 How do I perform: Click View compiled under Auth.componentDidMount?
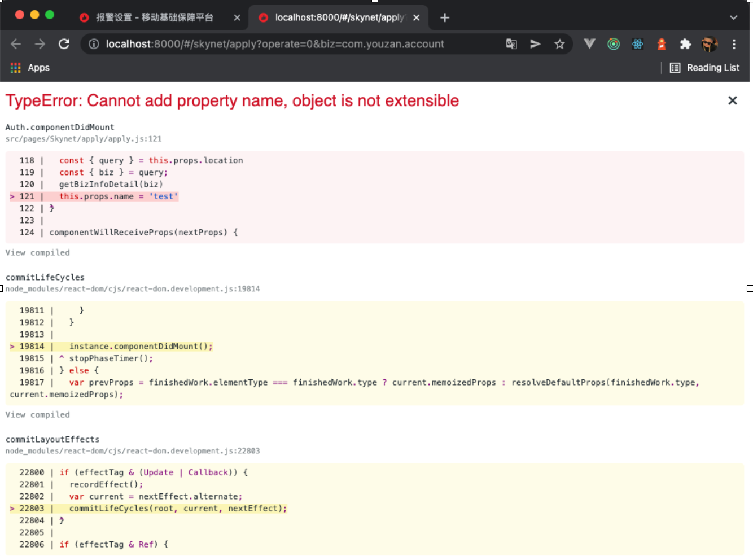tap(38, 253)
